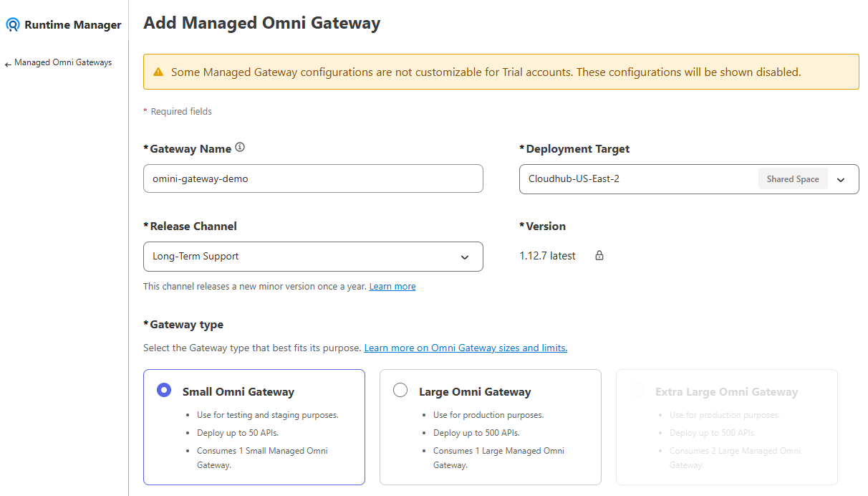The height and width of the screenshot is (496, 868).
Task: Open the Deployment Target dropdown
Action: point(689,179)
